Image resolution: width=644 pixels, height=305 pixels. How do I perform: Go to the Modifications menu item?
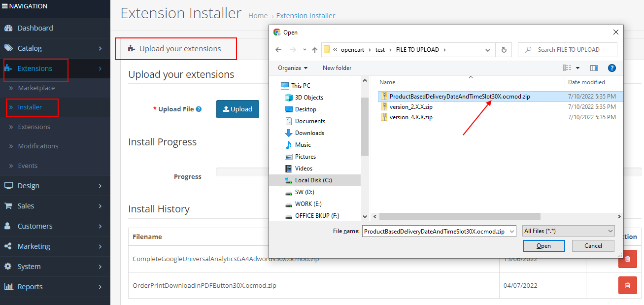pos(38,146)
